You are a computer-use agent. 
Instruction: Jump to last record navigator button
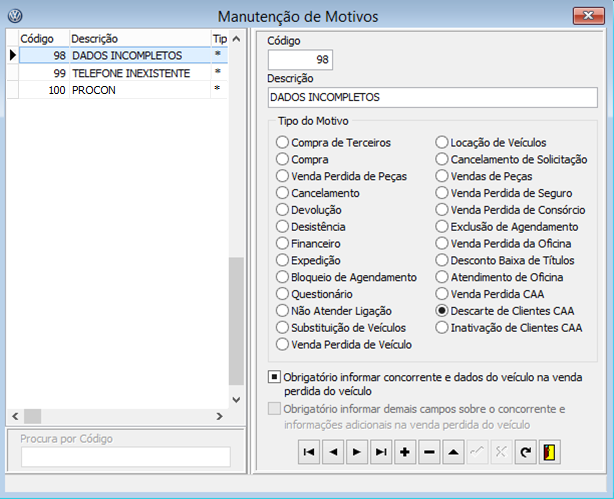click(381, 452)
